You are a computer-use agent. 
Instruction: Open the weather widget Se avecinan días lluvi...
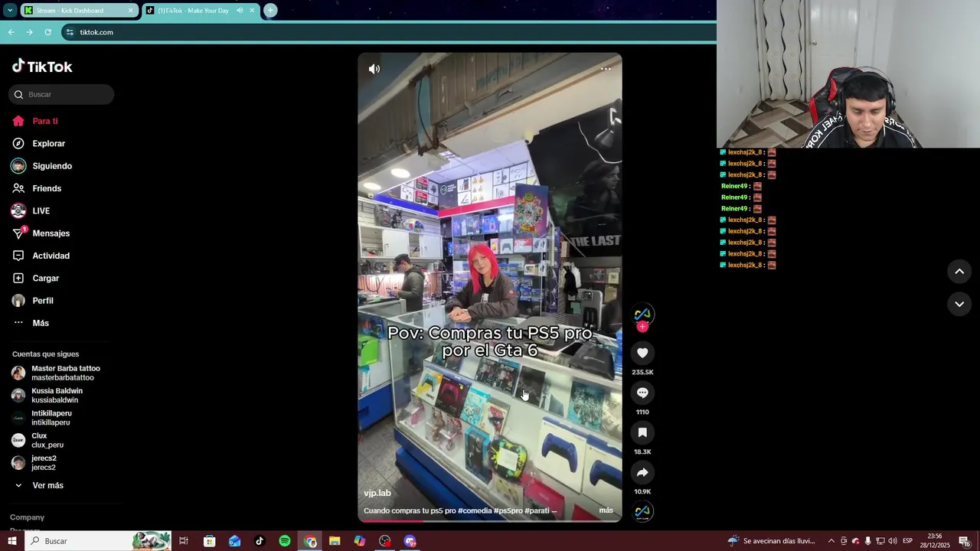tap(771, 541)
